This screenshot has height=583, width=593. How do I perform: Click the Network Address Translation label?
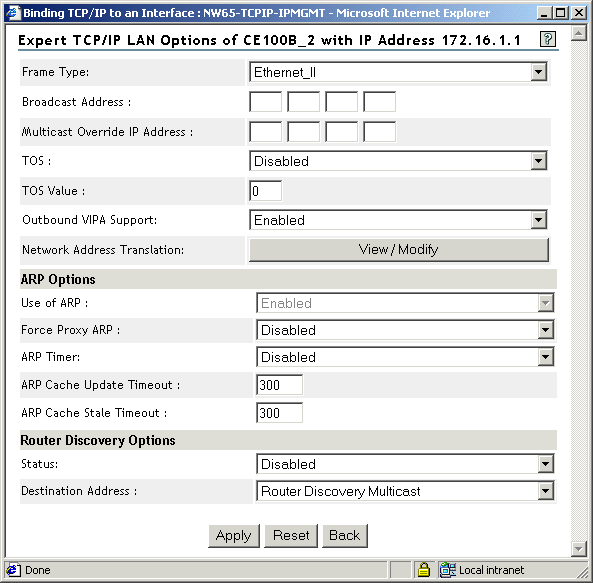click(x=103, y=250)
